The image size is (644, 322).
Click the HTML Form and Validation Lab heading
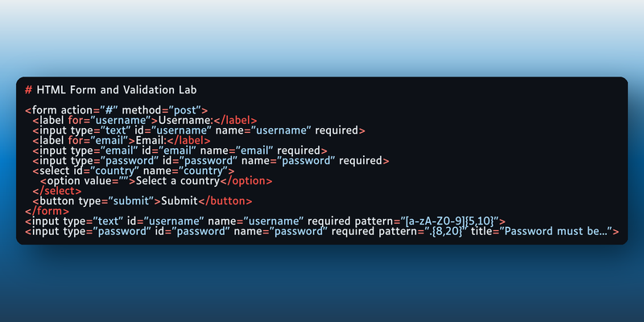pos(117,89)
